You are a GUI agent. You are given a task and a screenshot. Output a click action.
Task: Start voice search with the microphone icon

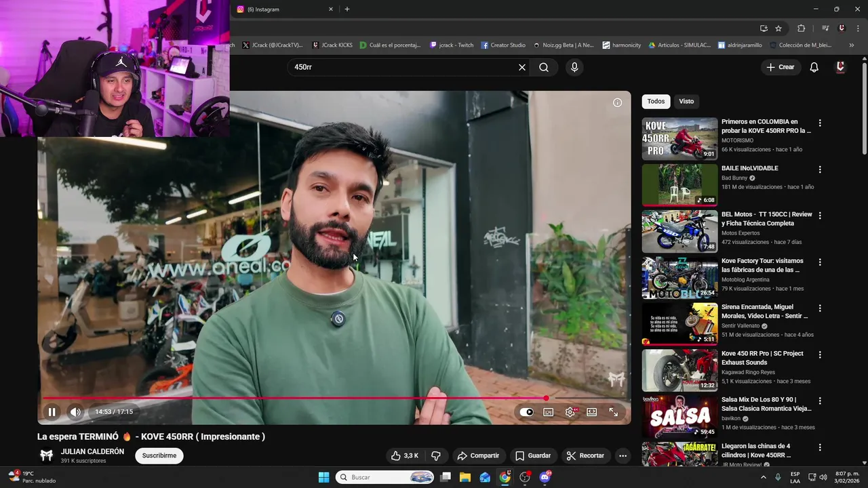[x=574, y=67]
